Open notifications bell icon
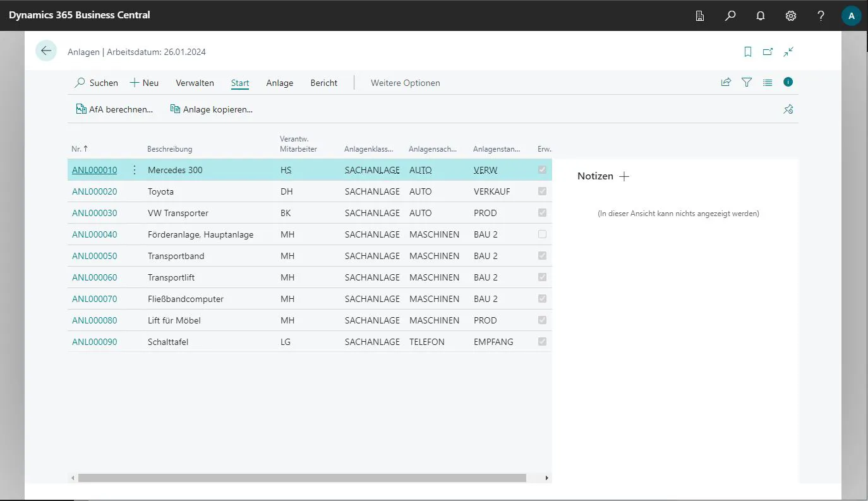The image size is (868, 501). click(761, 16)
